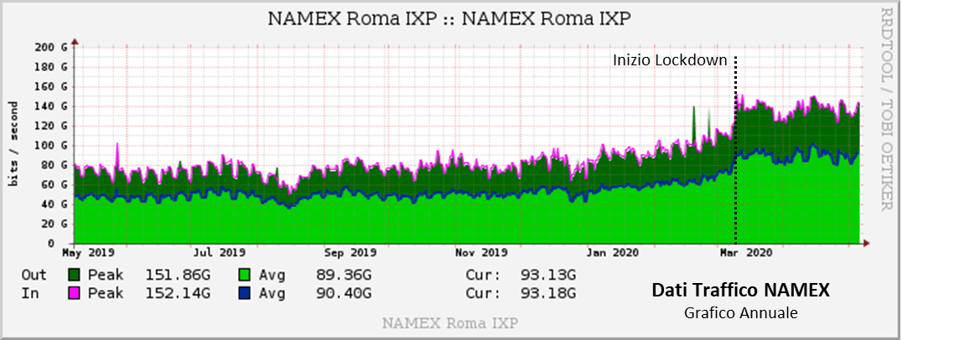Click the Out Peak value 151.86G
Image resolution: width=980 pixels, height=340 pixels.
[178, 276]
